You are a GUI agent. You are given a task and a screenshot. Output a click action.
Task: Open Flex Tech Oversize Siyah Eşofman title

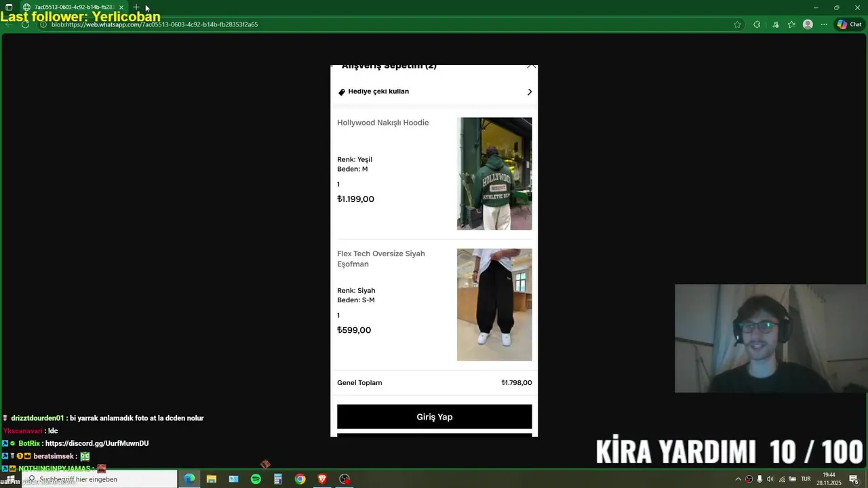[381, 259]
